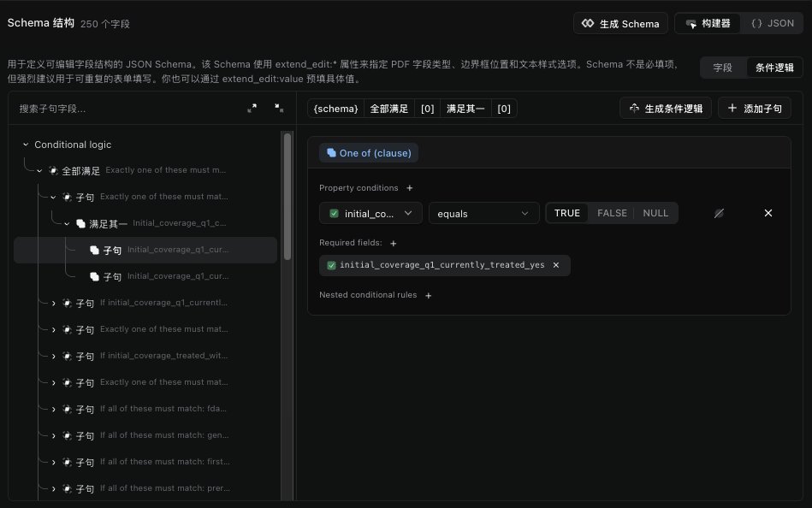Open the initial_co... field dropdown

pyautogui.click(x=370, y=213)
